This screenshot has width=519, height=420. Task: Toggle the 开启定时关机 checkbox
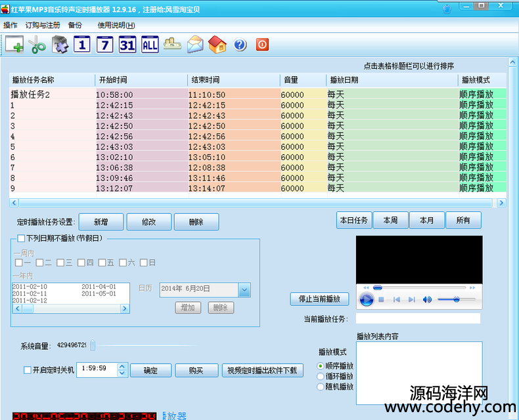[28, 370]
